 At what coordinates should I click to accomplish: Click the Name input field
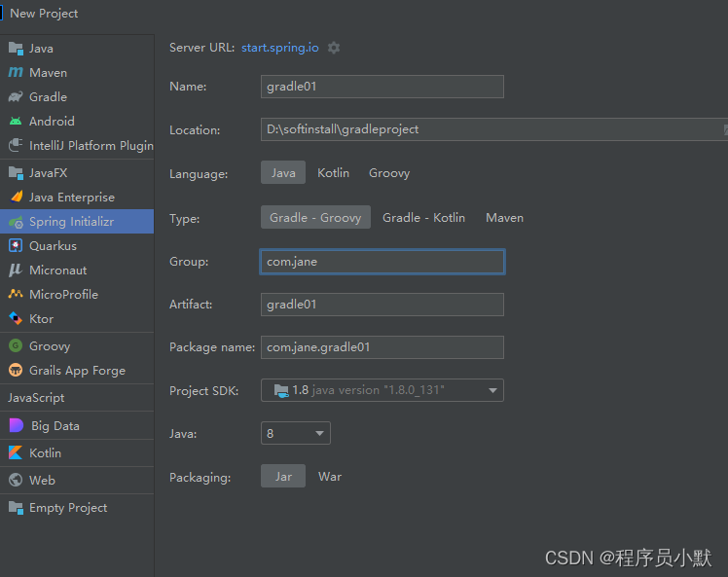382,87
